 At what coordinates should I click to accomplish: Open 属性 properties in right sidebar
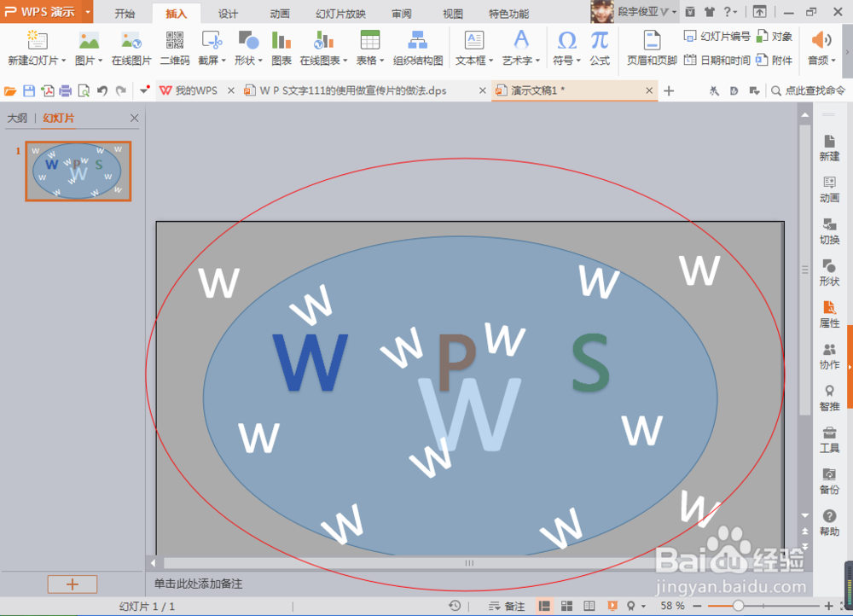[x=829, y=315]
